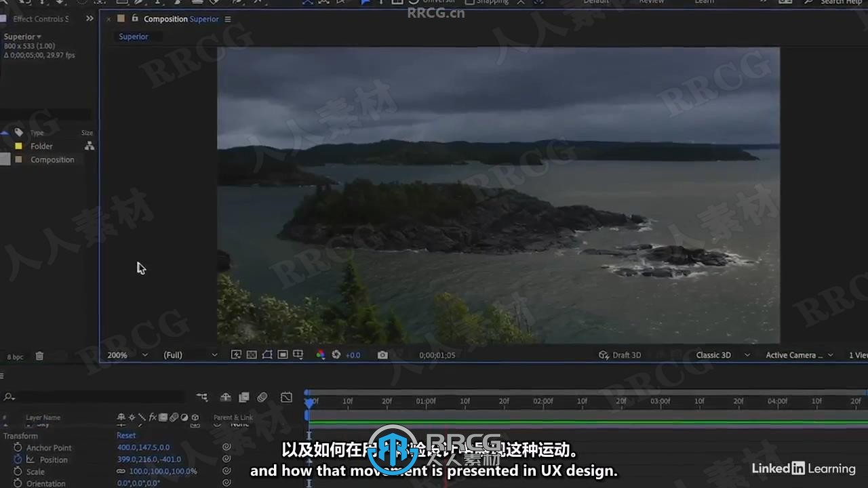Open the view layout dropdown showing 1 View
This screenshot has height=488, width=868.
pyautogui.click(x=858, y=355)
